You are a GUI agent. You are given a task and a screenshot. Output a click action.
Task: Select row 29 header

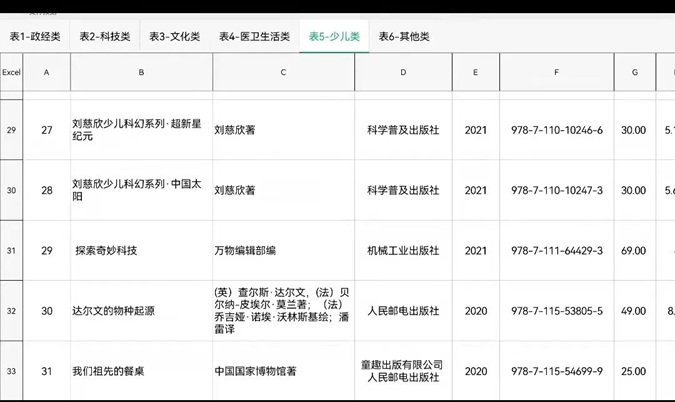click(x=12, y=130)
